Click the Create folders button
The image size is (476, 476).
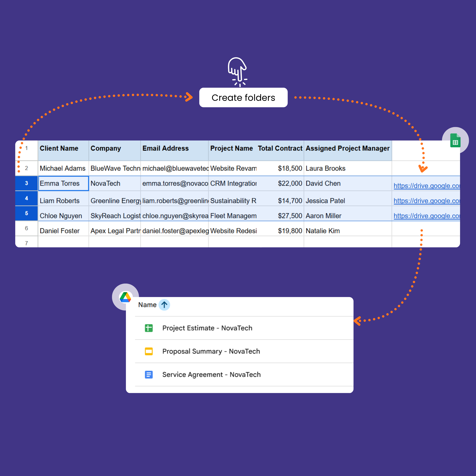243,98
